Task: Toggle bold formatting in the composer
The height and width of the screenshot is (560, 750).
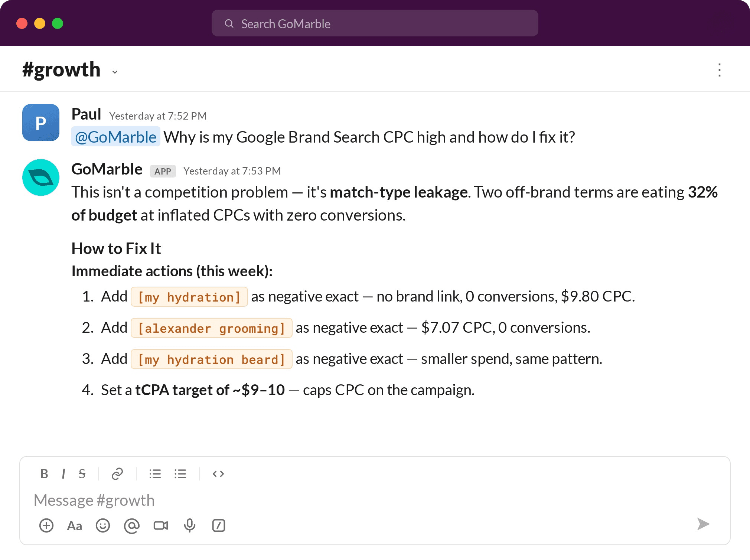Action: pyautogui.click(x=44, y=474)
